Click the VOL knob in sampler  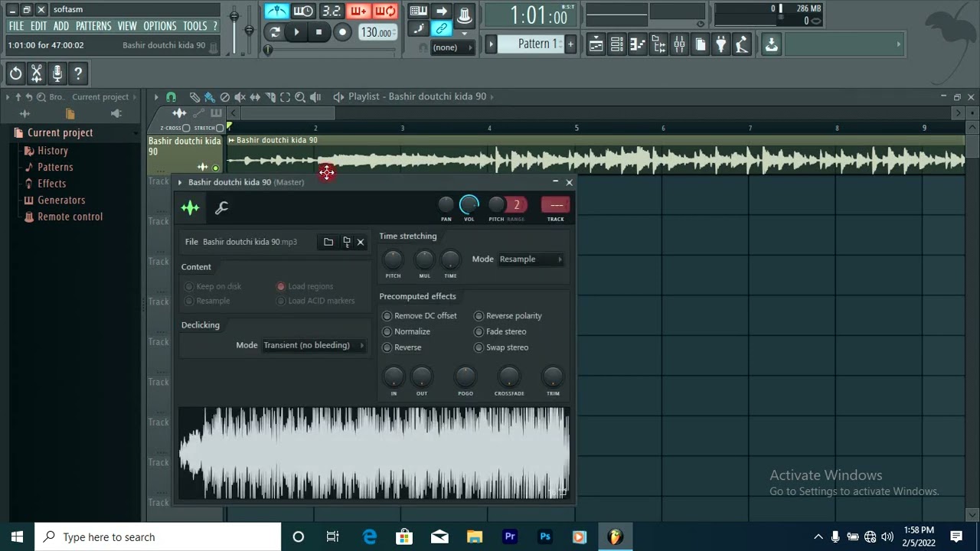pos(469,205)
